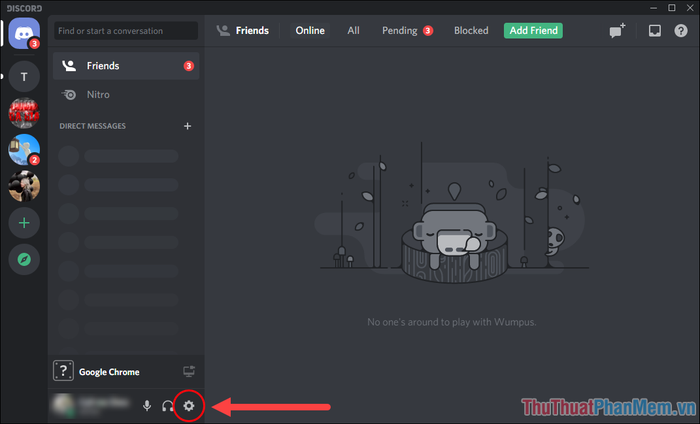Click the Friends title in the header
The width and height of the screenshot is (700, 424).
[252, 30]
